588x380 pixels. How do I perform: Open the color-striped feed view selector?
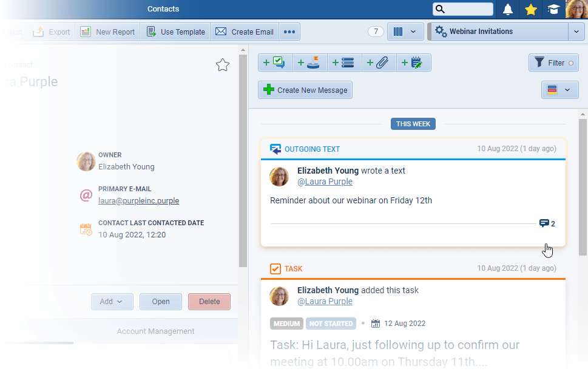(559, 90)
